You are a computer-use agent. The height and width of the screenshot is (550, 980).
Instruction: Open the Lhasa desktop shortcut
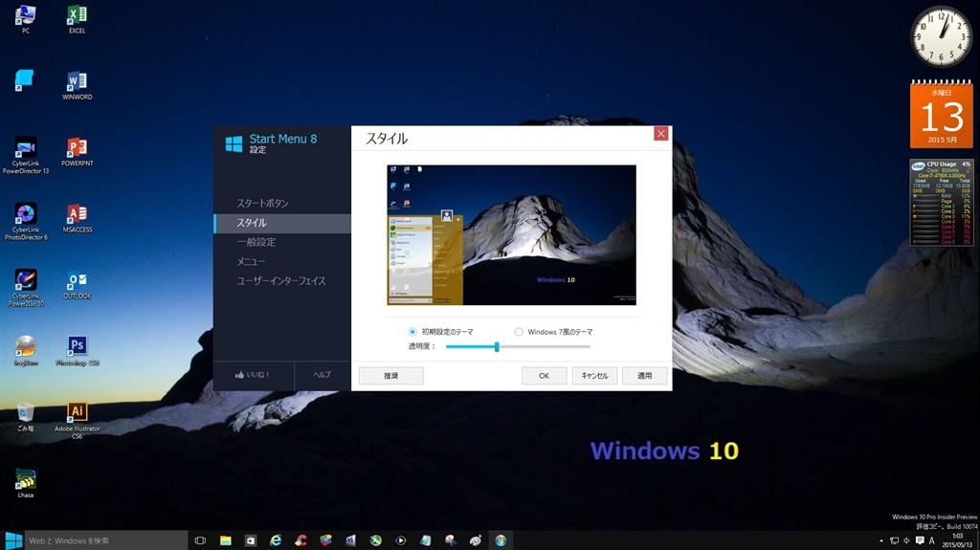click(26, 483)
